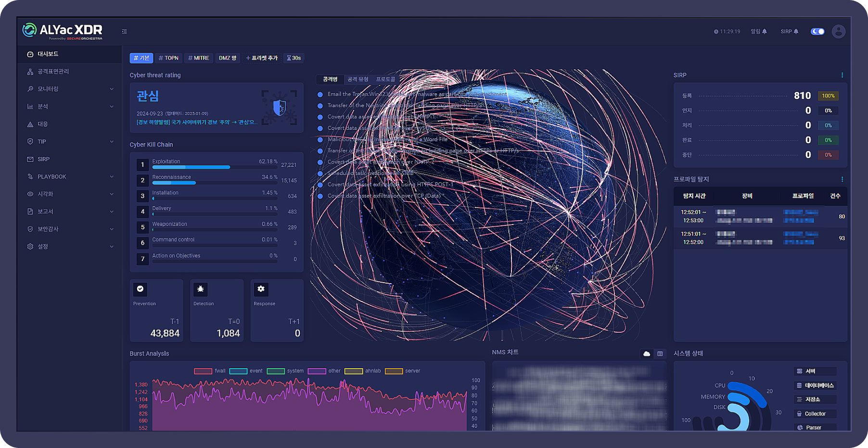Click the 프리셋 추가 button
Image resolution: width=868 pixels, height=448 pixels.
tap(262, 58)
